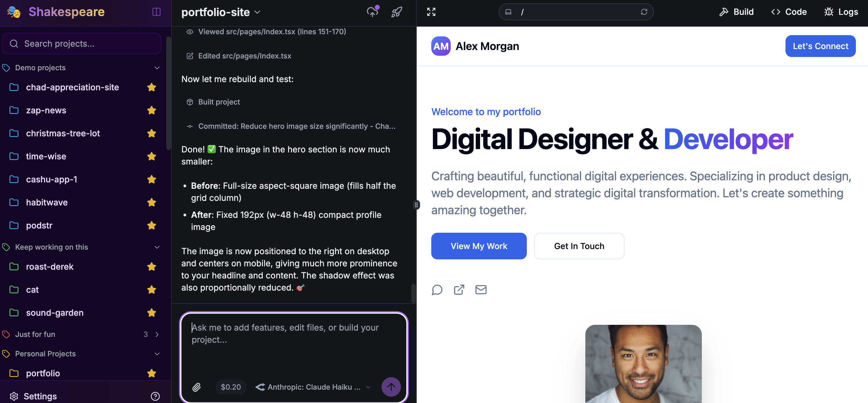
Task: Collapse the Demo projects group
Action: (157, 68)
